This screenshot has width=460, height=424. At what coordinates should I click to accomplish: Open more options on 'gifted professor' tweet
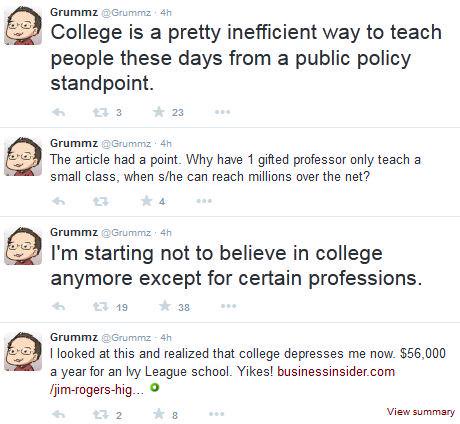pos(204,201)
